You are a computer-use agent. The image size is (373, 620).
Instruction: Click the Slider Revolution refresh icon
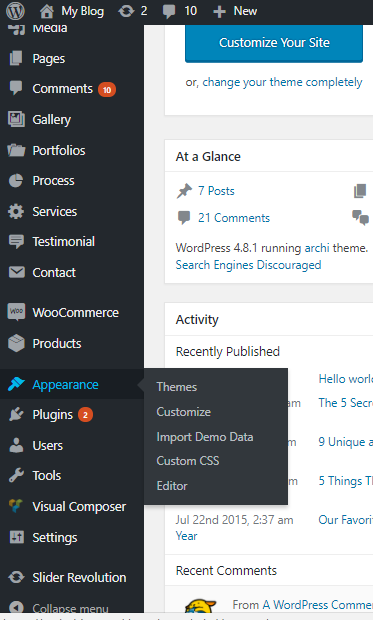pos(16,577)
